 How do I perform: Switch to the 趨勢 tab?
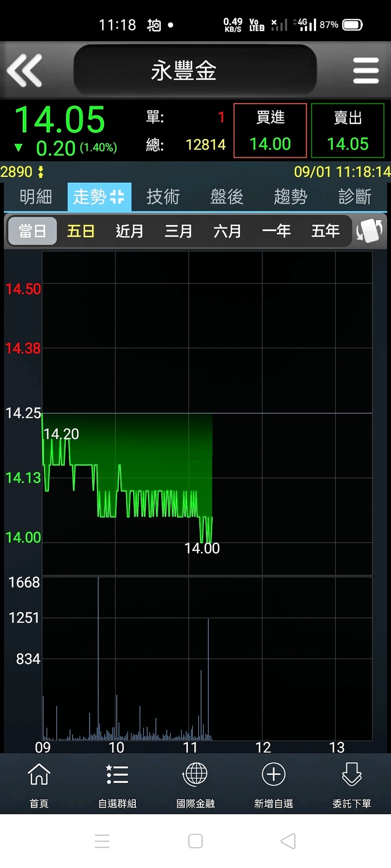(x=291, y=197)
